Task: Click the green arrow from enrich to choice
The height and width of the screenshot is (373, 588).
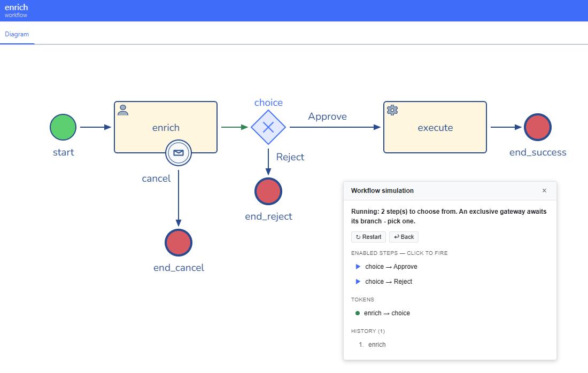Action: [x=235, y=127]
